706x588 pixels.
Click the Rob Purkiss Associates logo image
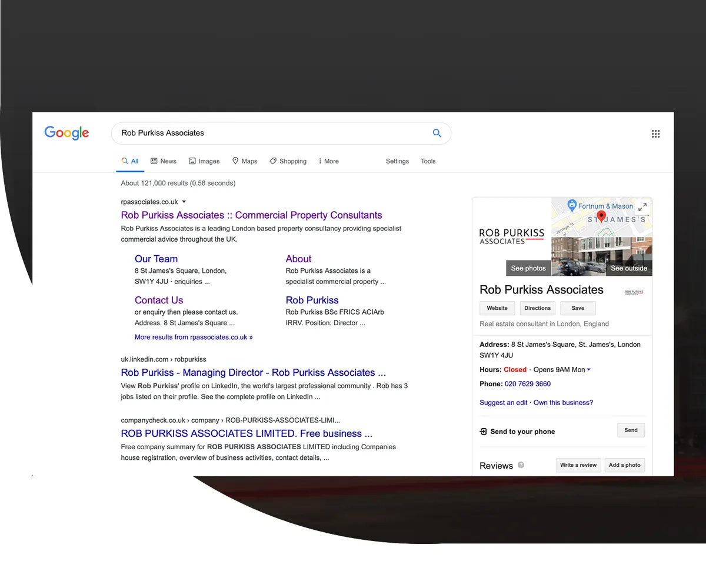click(x=512, y=236)
